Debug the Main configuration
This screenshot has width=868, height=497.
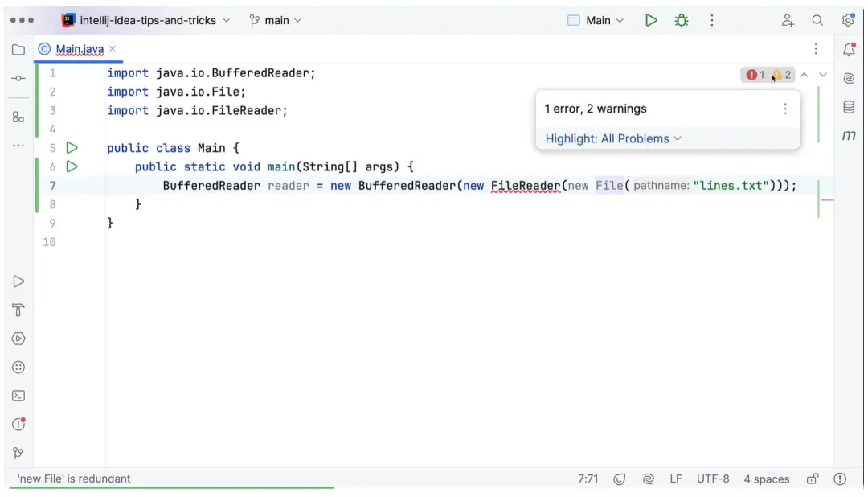[682, 20]
